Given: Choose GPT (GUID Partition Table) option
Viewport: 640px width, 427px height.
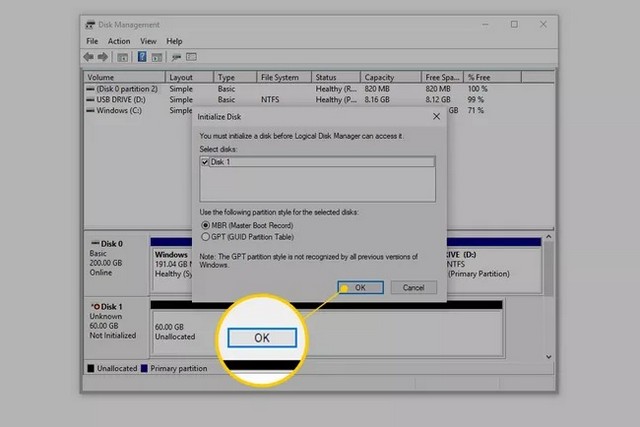Looking at the screenshot, I should [x=206, y=236].
